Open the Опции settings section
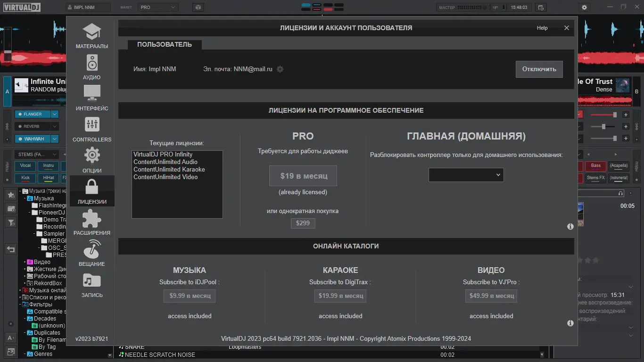 click(92, 160)
